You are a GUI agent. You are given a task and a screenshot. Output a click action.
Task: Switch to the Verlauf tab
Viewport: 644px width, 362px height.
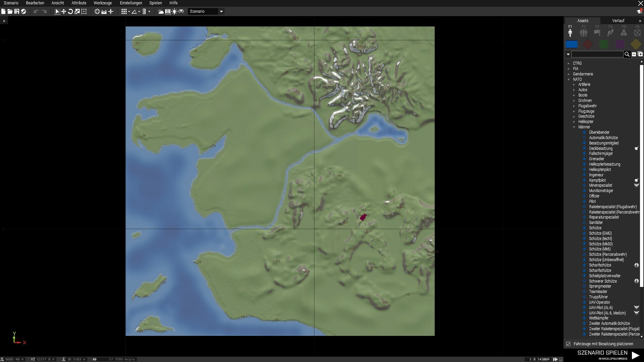click(x=618, y=21)
